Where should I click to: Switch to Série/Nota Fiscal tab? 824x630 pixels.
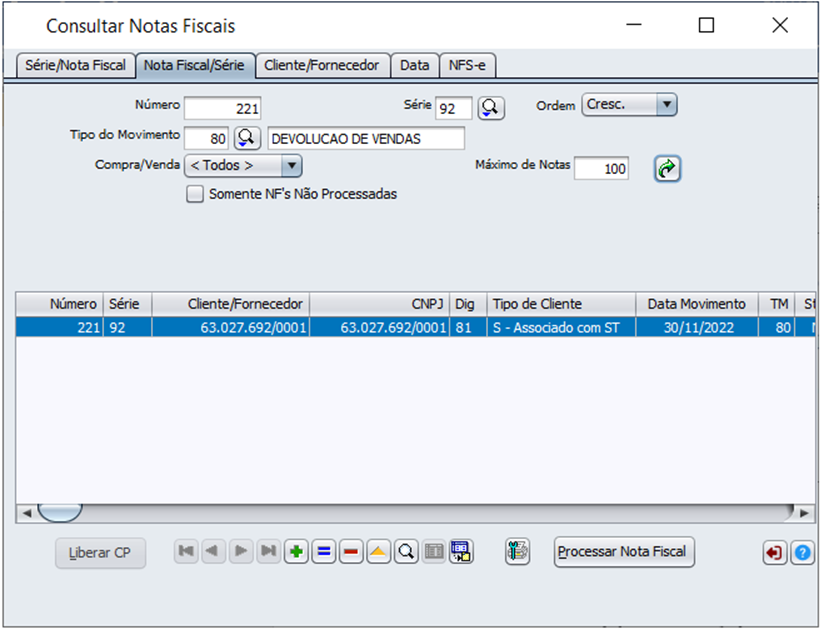click(75, 66)
